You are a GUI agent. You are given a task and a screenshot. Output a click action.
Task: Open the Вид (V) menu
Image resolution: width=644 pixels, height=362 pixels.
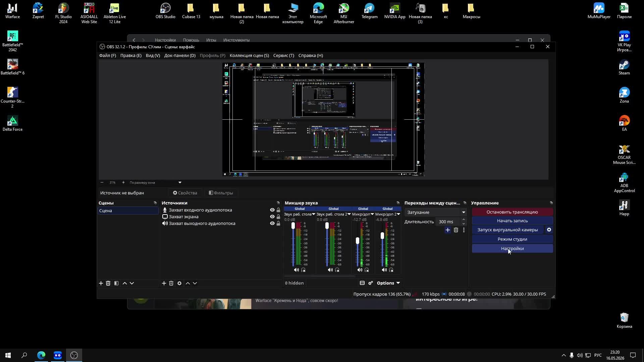[153, 55]
